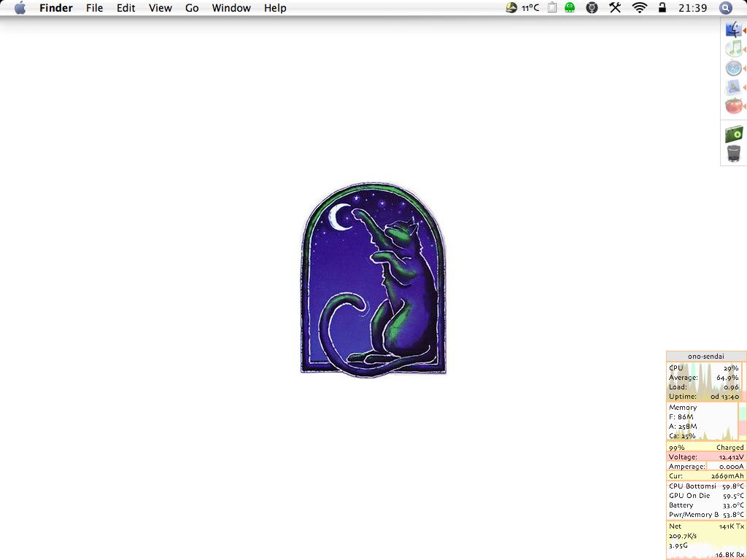
Task: Click the Memory heading in monitor
Action: point(683,407)
